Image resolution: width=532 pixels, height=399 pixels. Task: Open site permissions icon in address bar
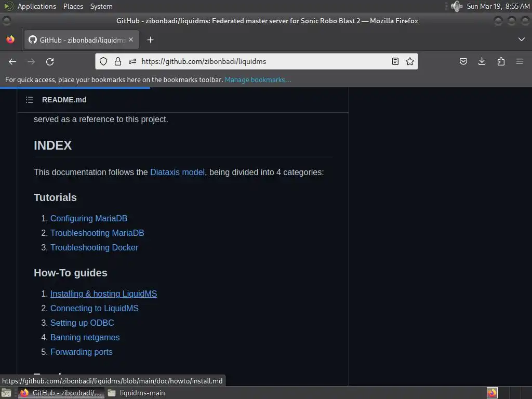pos(132,61)
